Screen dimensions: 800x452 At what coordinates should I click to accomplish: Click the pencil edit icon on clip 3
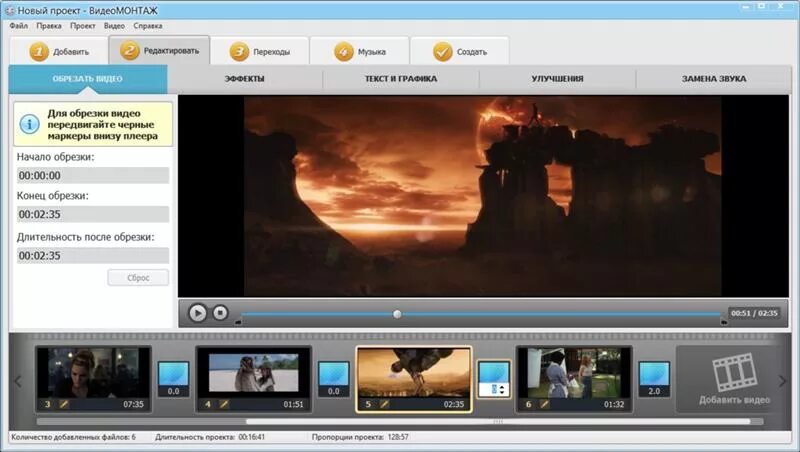coord(64,404)
